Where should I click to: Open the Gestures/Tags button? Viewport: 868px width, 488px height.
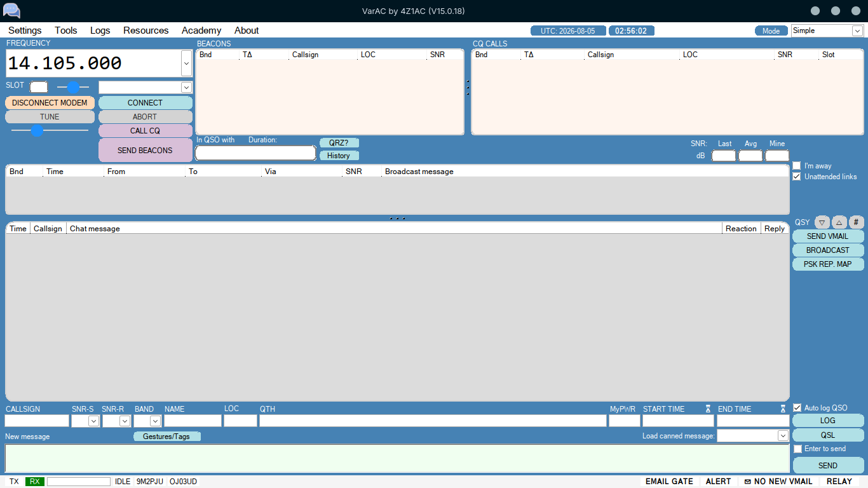coord(166,437)
